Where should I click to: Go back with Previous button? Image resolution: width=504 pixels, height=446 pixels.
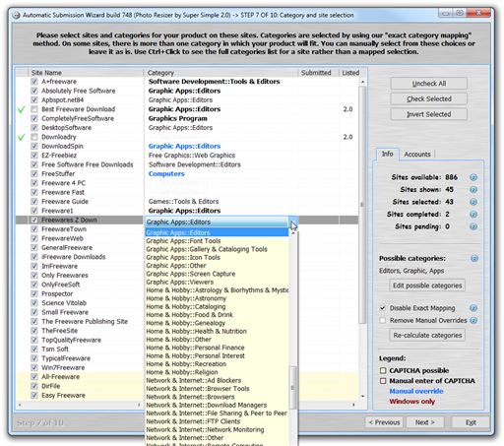[x=384, y=422]
